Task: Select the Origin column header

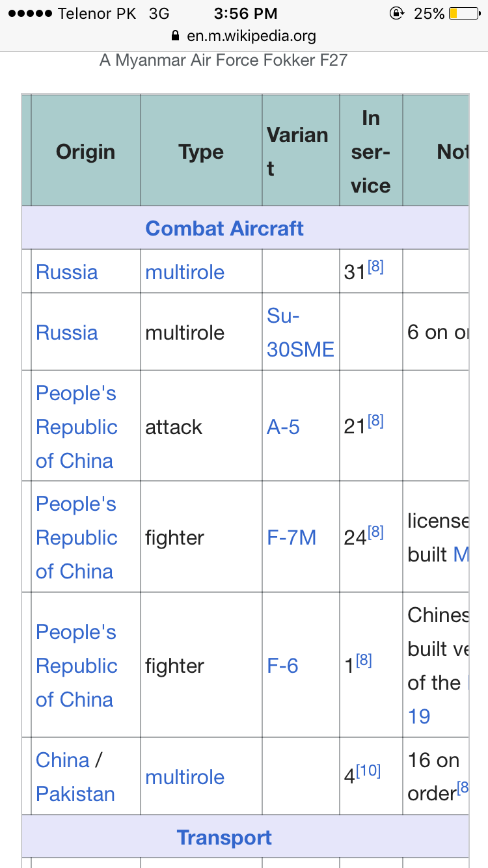Action: [85, 152]
